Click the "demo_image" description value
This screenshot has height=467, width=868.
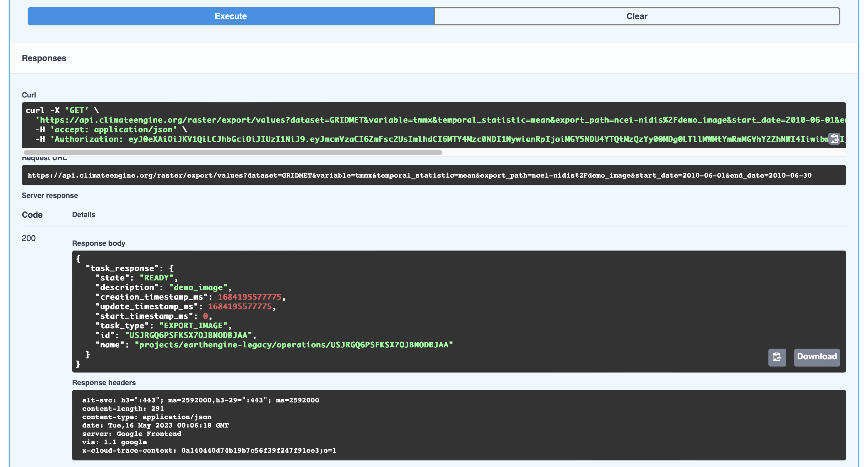(x=198, y=287)
